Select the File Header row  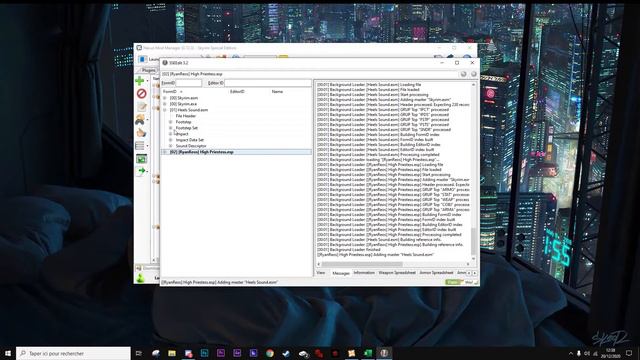pos(186,116)
